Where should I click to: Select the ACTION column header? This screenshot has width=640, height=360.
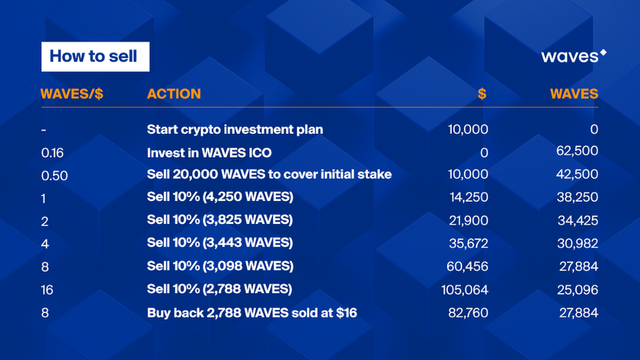(x=174, y=94)
